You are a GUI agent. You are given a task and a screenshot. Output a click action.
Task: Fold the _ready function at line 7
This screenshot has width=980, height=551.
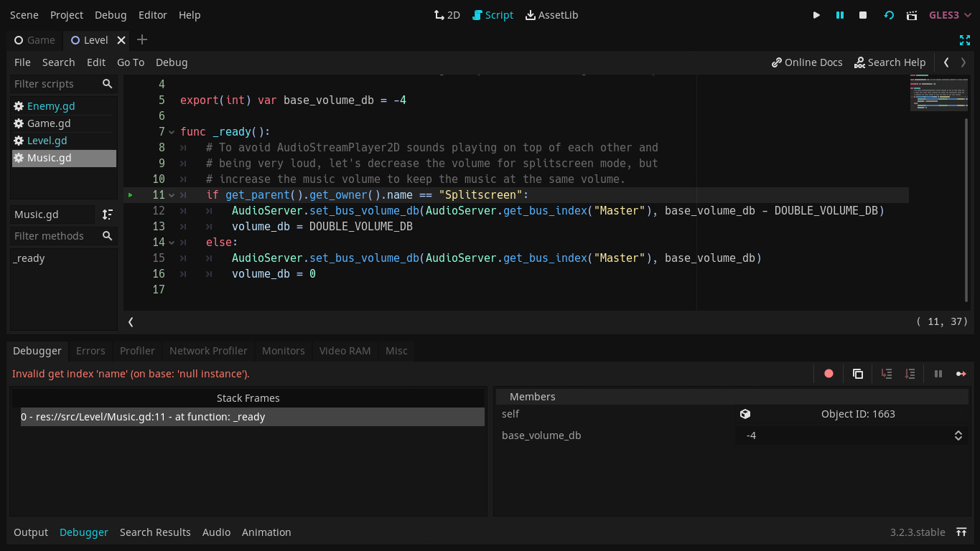tap(172, 132)
